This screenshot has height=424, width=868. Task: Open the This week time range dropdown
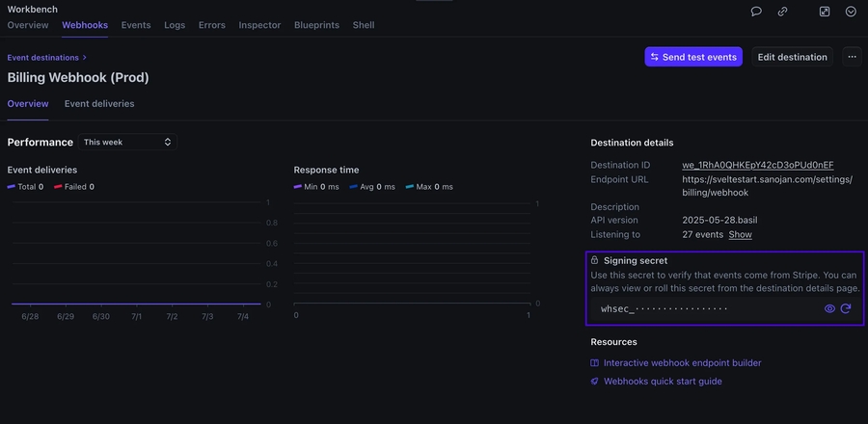point(127,142)
